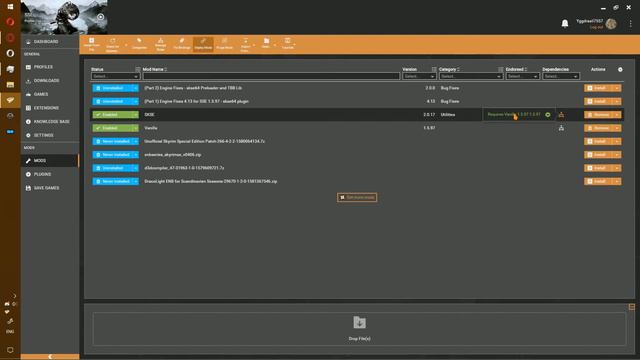Click the Mod Name filter input field
This screenshot has width=640, height=360.
tap(271, 76)
